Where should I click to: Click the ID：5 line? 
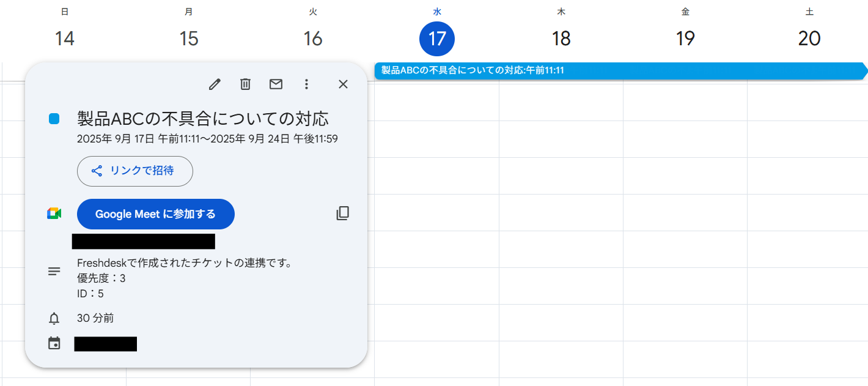pyautogui.click(x=90, y=294)
